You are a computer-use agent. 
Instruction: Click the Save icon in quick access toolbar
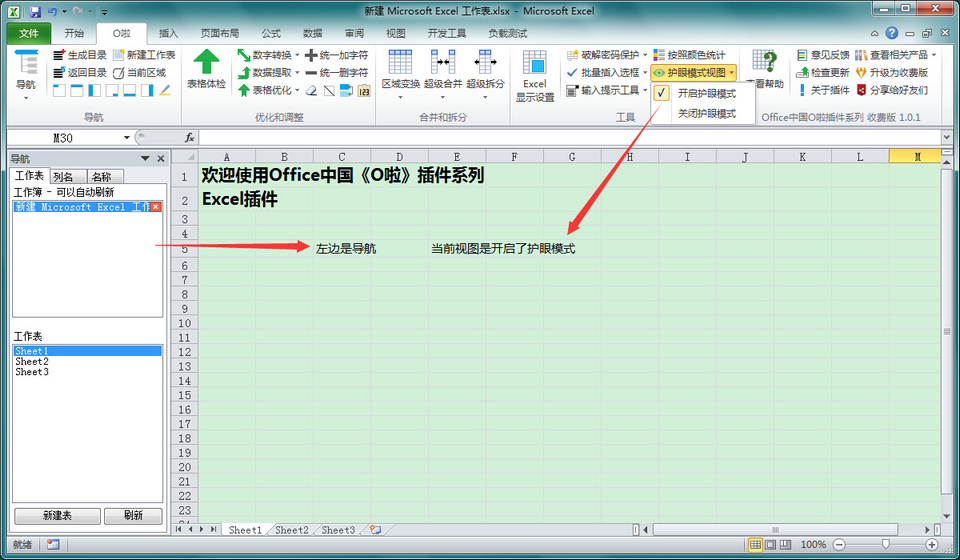tap(34, 11)
